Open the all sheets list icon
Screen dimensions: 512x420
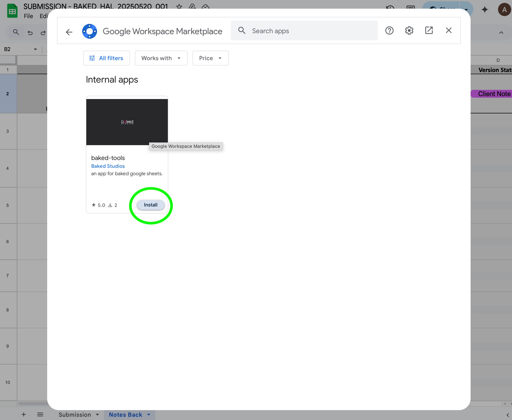[x=40, y=415]
